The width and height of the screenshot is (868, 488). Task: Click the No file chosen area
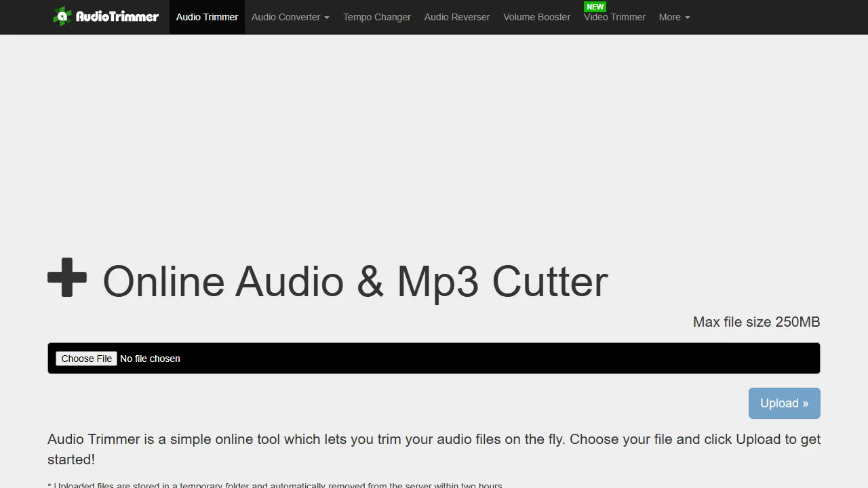pyautogui.click(x=150, y=359)
